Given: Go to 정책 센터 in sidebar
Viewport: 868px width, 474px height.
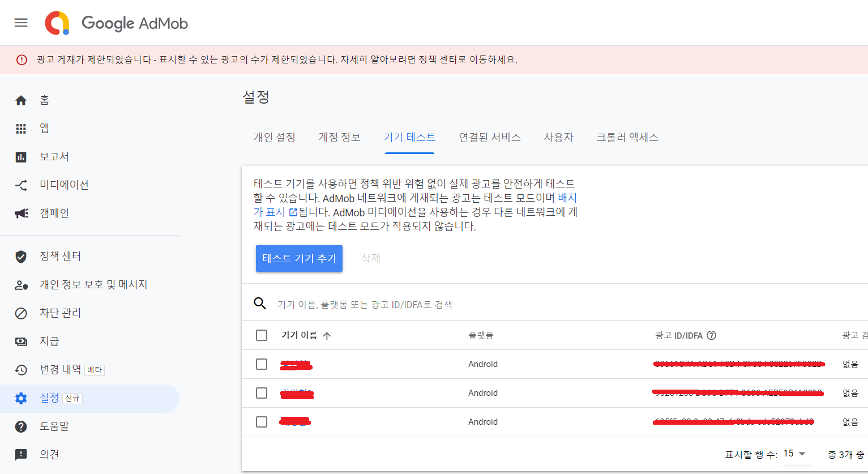Looking at the screenshot, I should coord(60,257).
